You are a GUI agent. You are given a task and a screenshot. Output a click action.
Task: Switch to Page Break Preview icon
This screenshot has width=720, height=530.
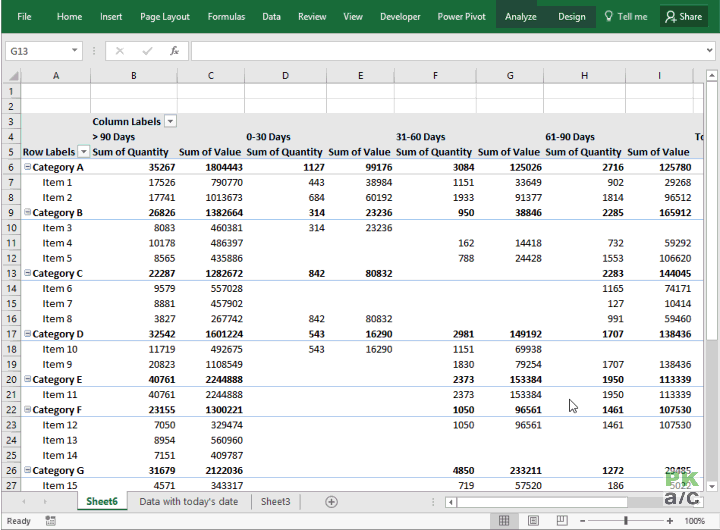coord(561,520)
